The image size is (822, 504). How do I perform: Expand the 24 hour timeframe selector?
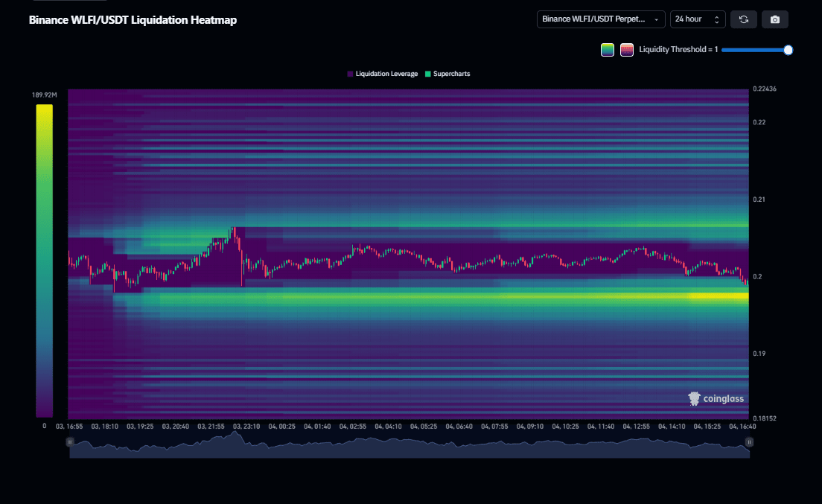[x=697, y=19]
